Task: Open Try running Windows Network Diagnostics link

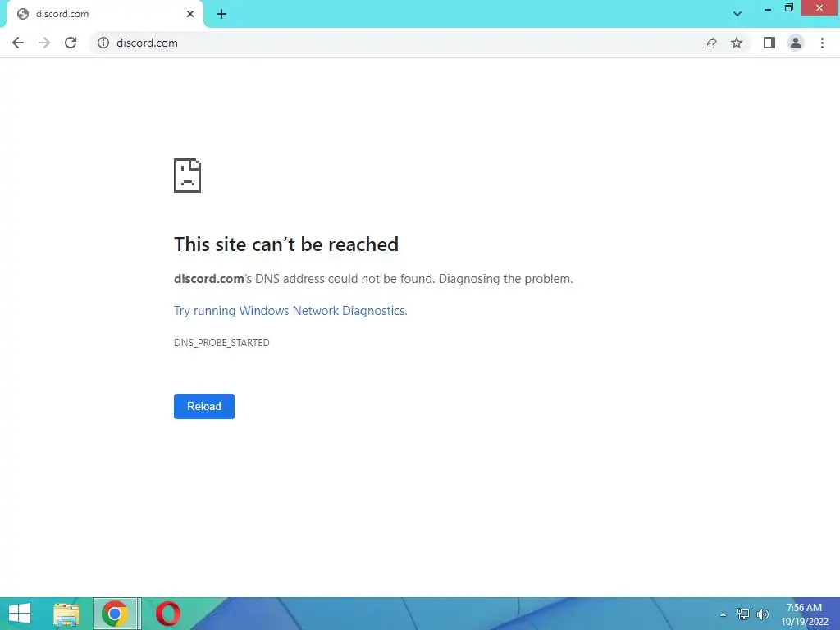Action: pyautogui.click(x=290, y=311)
